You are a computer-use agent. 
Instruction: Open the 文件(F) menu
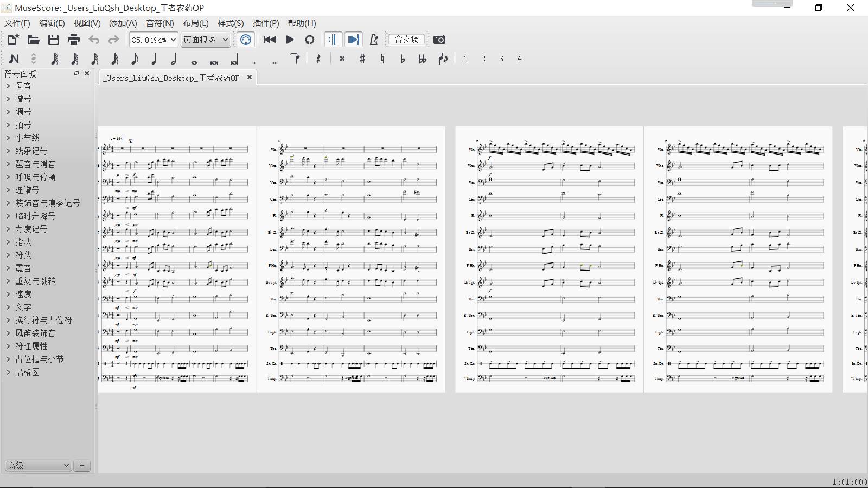(17, 23)
